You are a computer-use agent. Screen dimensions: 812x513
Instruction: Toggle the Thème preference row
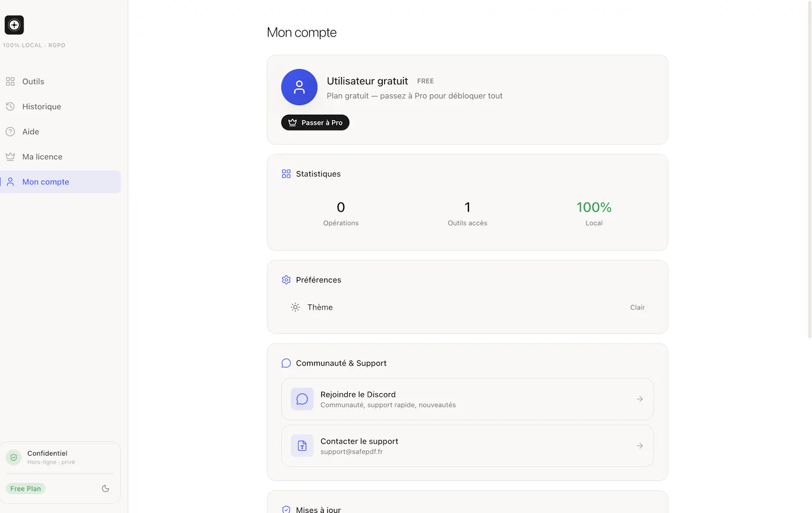coord(467,307)
